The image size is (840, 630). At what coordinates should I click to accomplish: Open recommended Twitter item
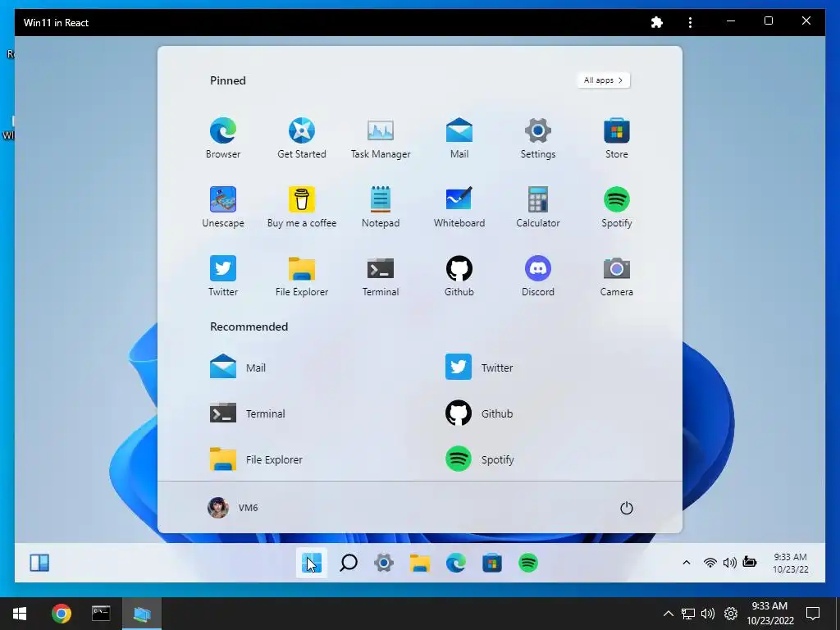tap(479, 367)
